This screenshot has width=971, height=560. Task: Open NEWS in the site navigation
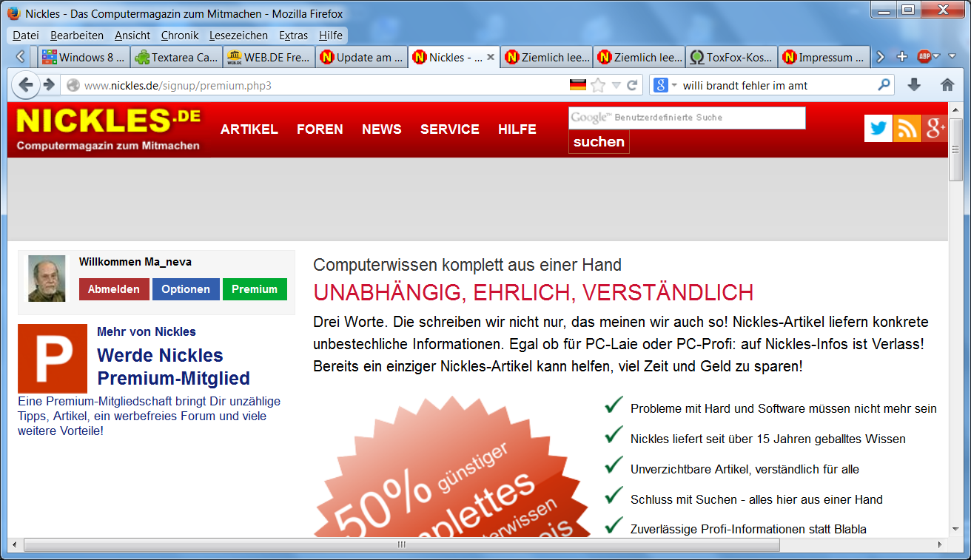click(382, 129)
